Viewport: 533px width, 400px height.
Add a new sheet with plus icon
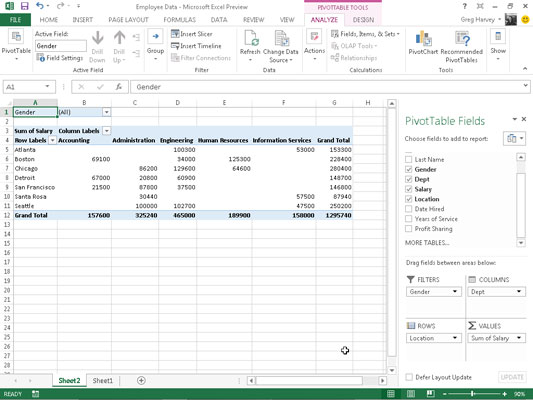coord(141,381)
